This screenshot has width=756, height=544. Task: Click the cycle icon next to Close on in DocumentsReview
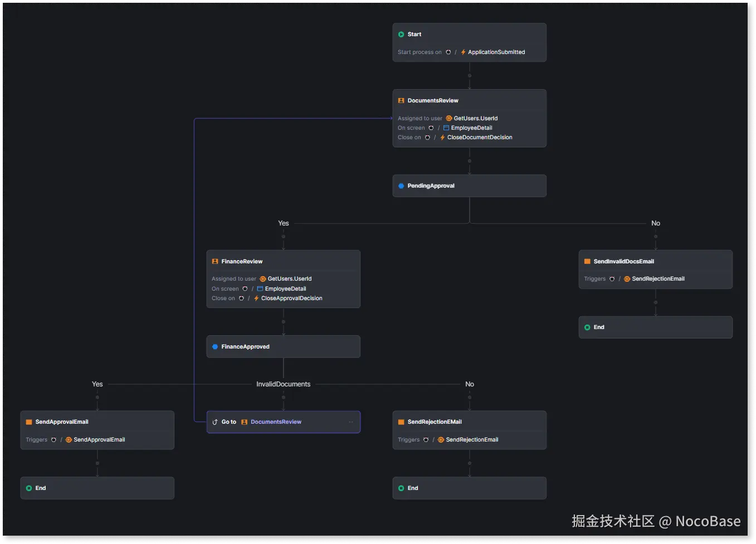(427, 137)
